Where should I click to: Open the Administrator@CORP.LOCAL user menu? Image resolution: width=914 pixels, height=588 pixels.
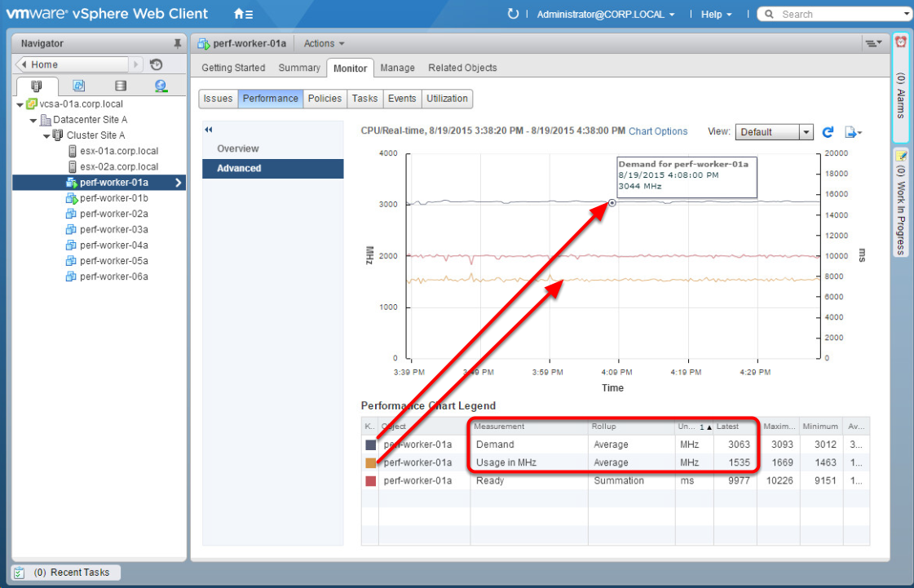pyautogui.click(x=606, y=15)
